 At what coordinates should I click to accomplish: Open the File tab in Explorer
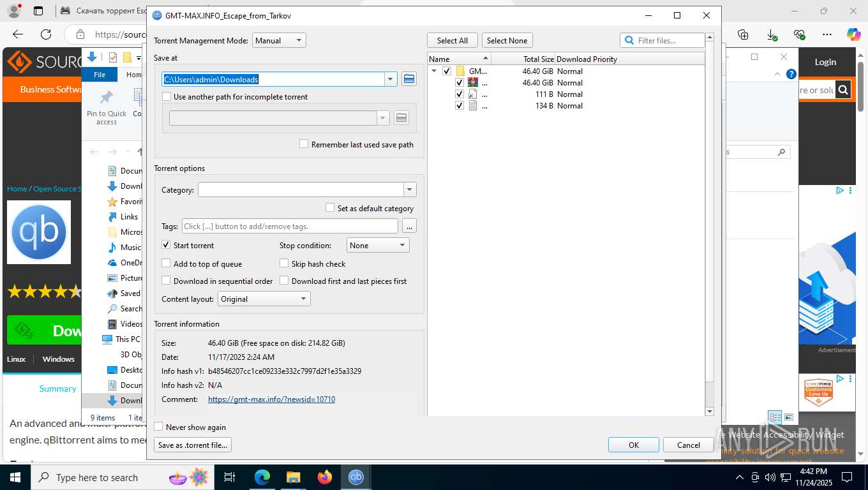tap(100, 74)
